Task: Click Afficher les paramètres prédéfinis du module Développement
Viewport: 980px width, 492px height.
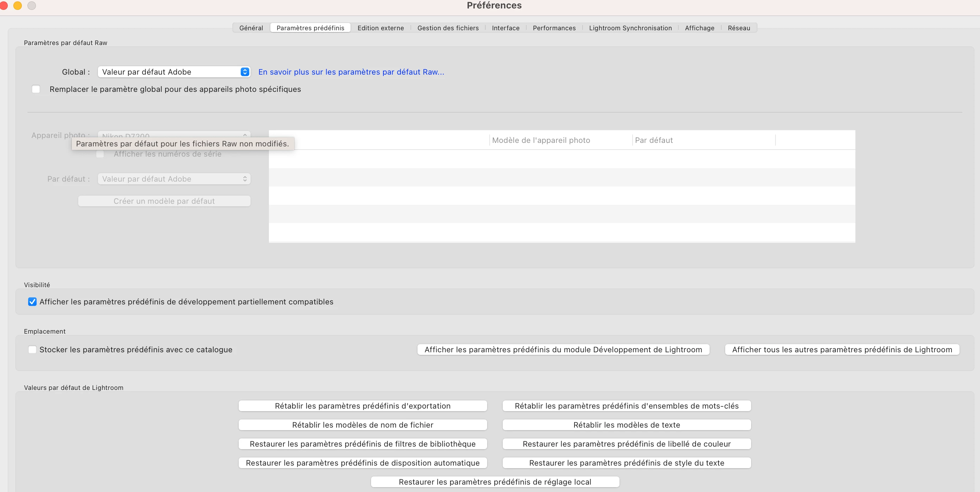Action: (563, 349)
